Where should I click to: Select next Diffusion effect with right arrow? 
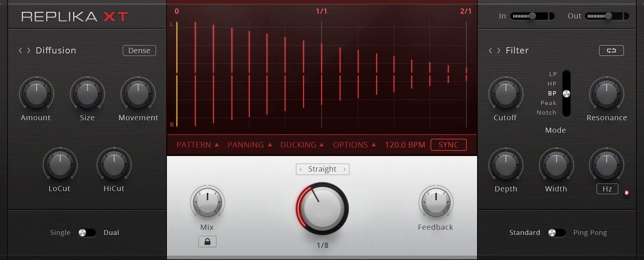point(29,51)
